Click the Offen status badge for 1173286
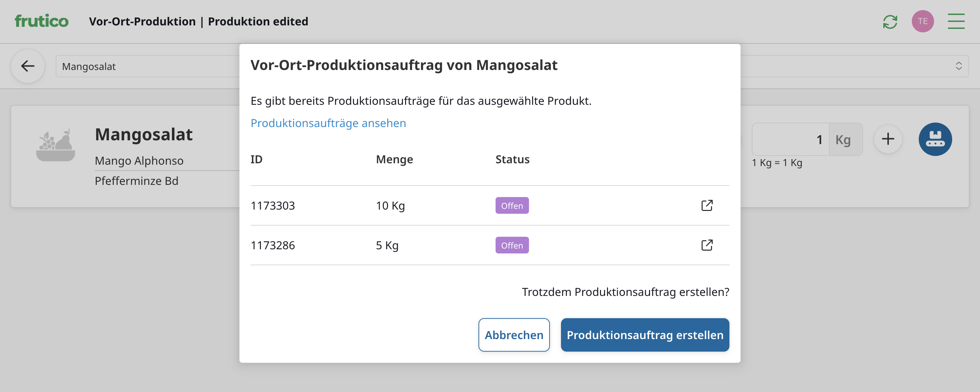980x392 pixels. (512, 245)
